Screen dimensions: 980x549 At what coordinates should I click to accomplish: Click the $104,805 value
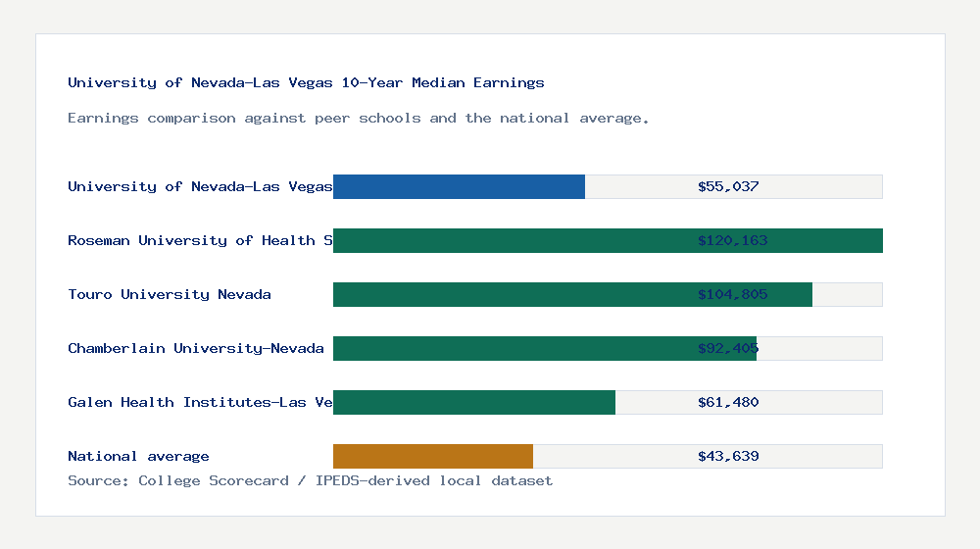(x=732, y=294)
